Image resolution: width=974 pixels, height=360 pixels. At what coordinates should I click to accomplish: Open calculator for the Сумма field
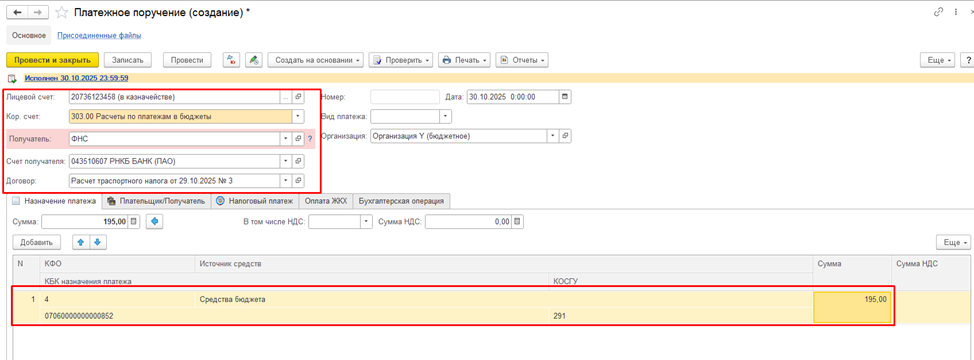135,221
